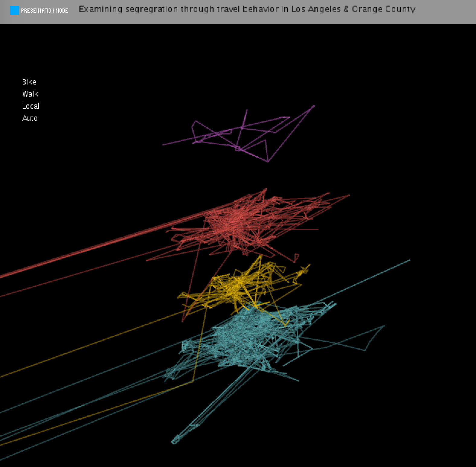This screenshot has height=467, width=476.
Task: Click the PRESENTATION MODE label
Action: (44, 11)
